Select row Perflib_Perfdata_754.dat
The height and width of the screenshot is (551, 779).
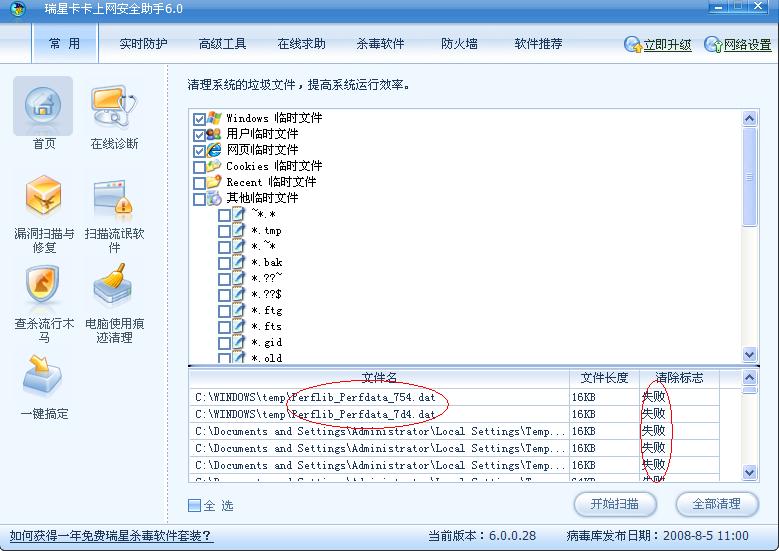[x=454, y=397]
